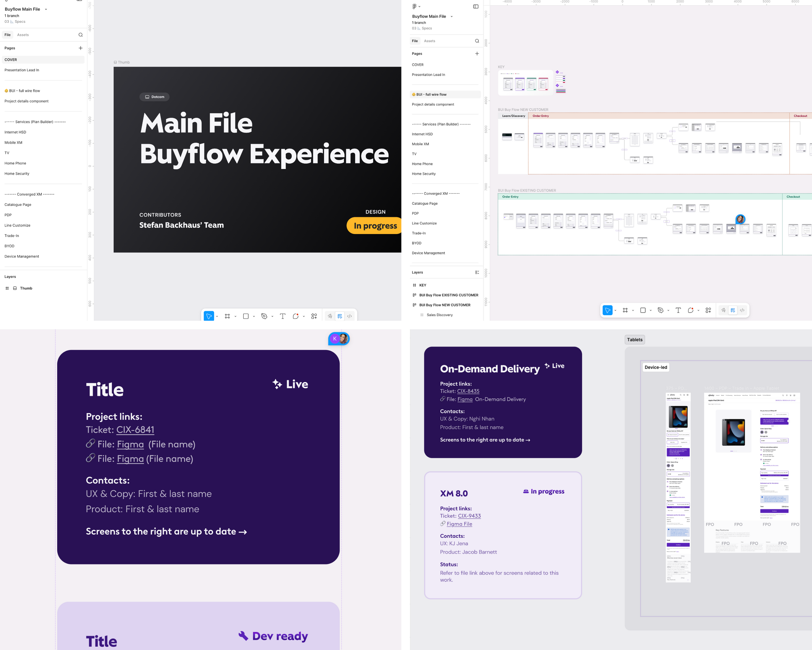Image resolution: width=812 pixels, height=650 pixels.
Task: Select the Pen tool in the right-hand toolbar
Action: tap(660, 310)
